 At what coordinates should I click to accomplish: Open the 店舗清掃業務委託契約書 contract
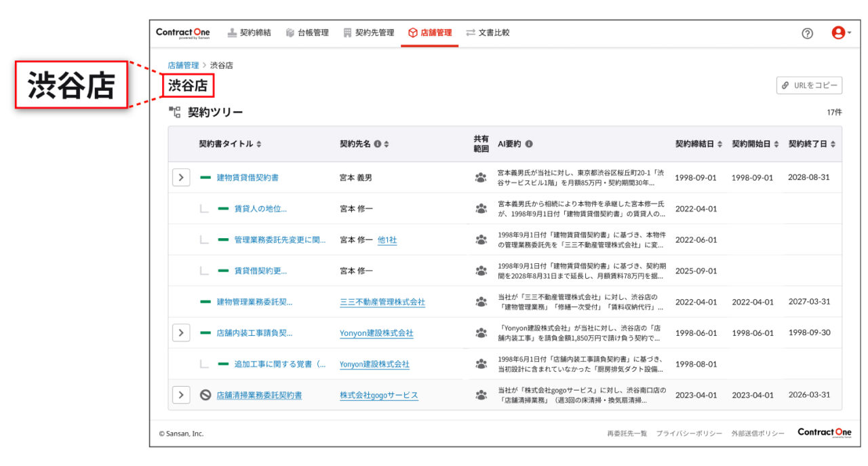click(x=259, y=395)
